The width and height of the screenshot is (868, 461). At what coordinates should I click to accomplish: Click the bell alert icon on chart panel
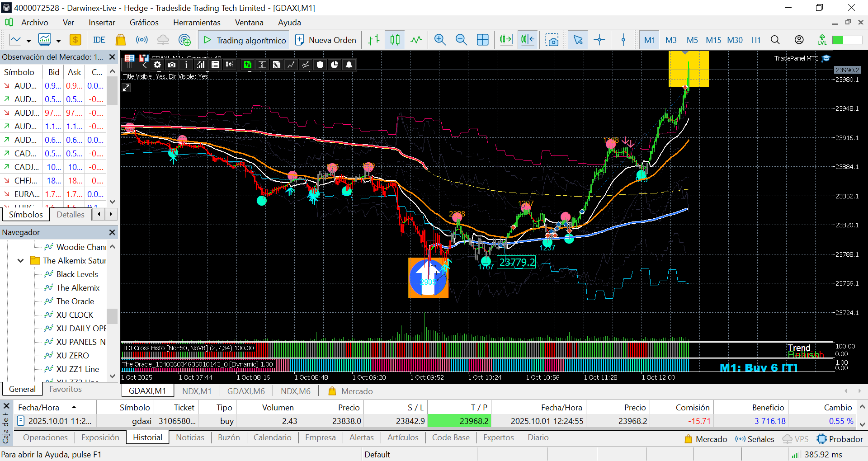tap(349, 65)
